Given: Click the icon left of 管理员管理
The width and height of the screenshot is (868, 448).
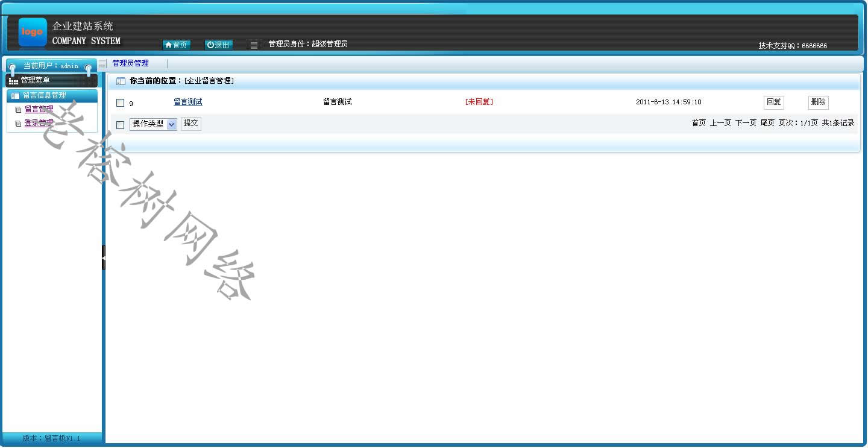Looking at the screenshot, I should [x=102, y=63].
